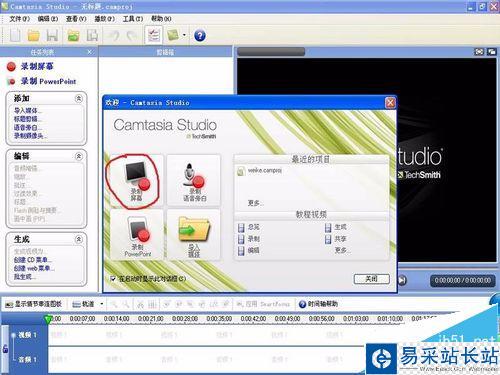Close the task list panel with its X
Screen dimensions: 500x375
(x=89, y=52)
